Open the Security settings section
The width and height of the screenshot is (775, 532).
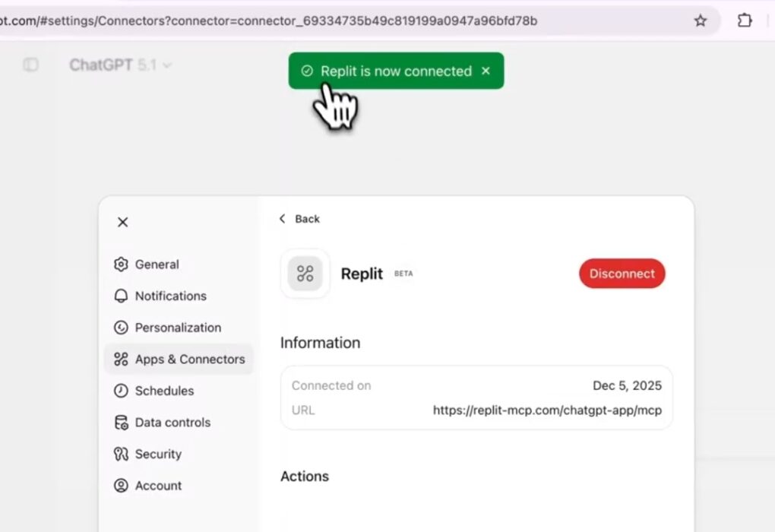pos(158,454)
